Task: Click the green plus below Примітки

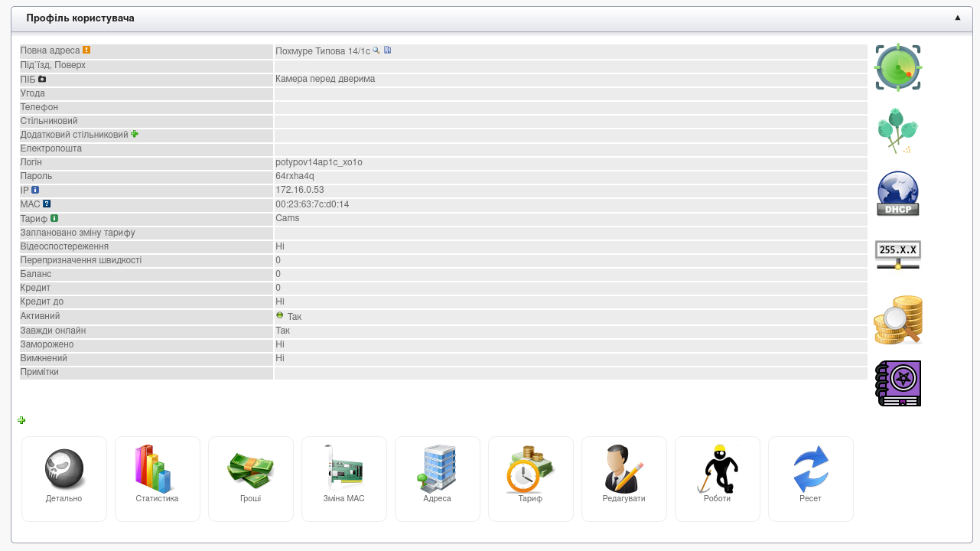Action: tap(21, 420)
